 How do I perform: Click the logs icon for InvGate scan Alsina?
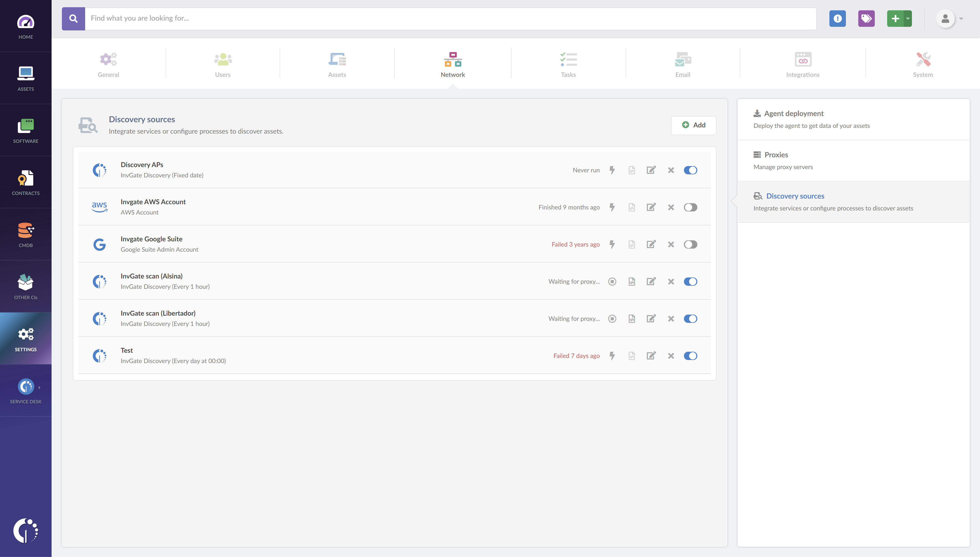tap(631, 281)
